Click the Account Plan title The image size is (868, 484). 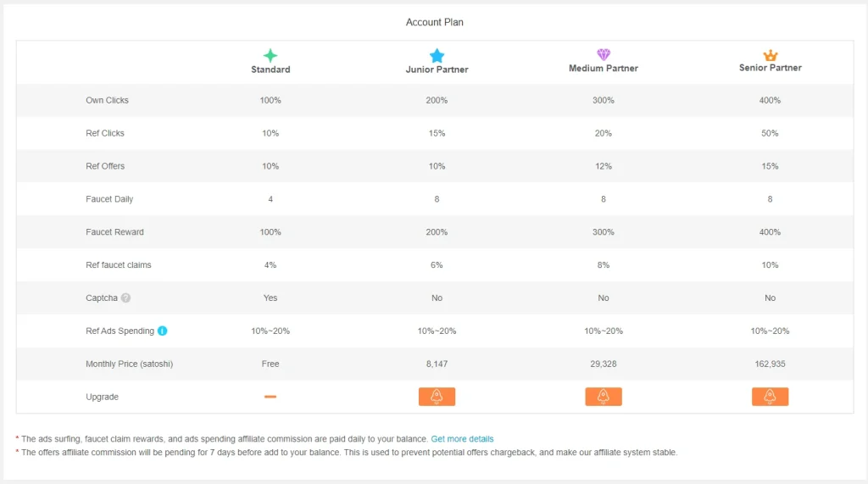point(435,22)
